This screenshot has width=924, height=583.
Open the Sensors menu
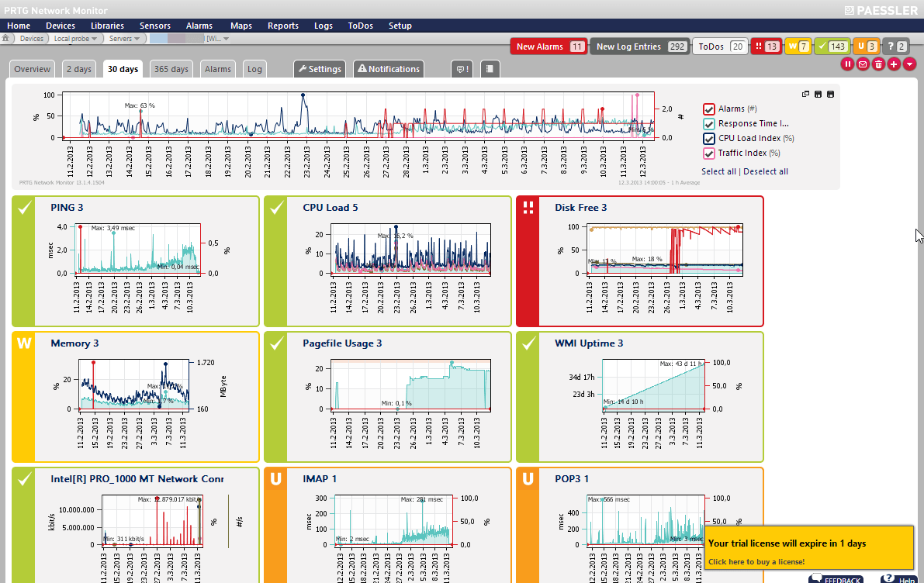tap(155, 26)
